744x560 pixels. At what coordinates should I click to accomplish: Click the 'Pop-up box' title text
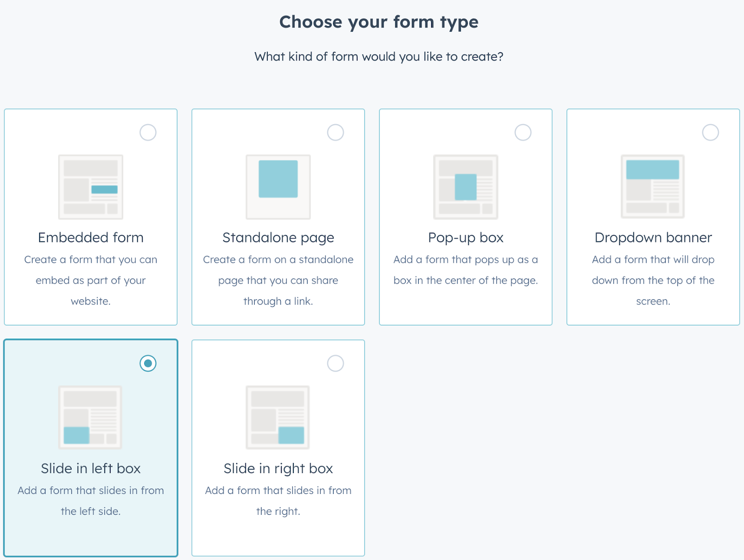(x=465, y=238)
